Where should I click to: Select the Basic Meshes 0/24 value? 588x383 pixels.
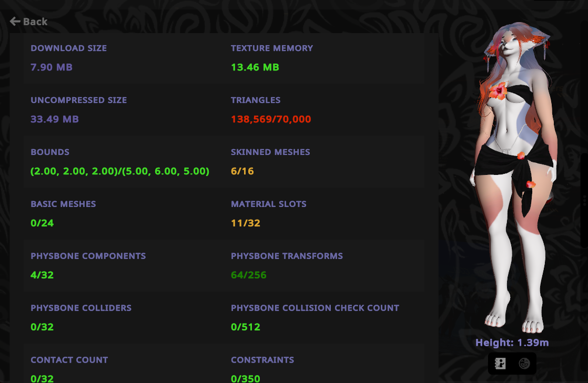point(42,223)
